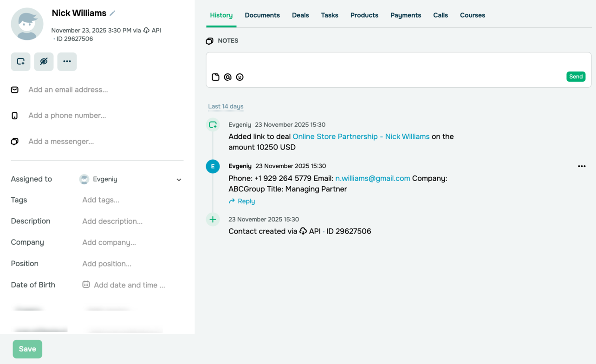596x364 pixels.
Task: Click the green plus icon in timeline
Action: click(213, 220)
